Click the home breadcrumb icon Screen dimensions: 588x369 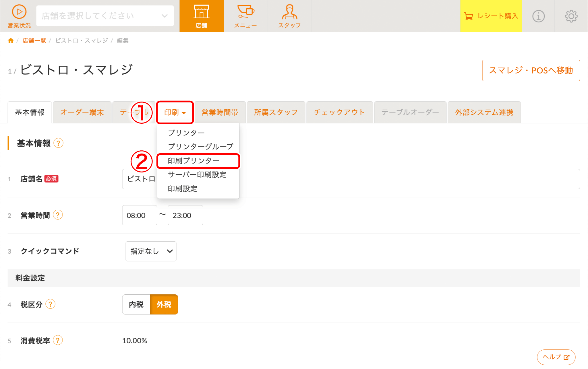click(11, 40)
